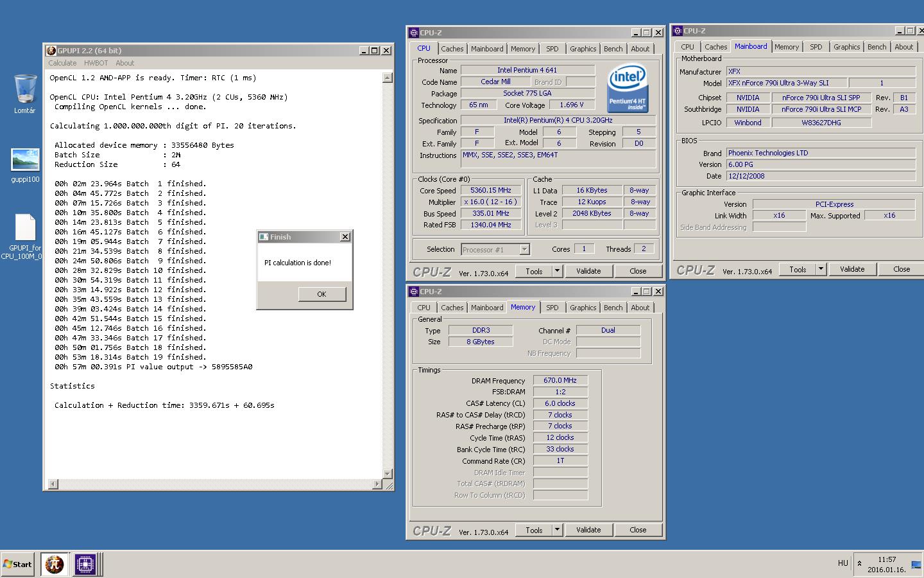Click the HU language indicator
Viewport: 924px width, 578px height.
[843, 563]
